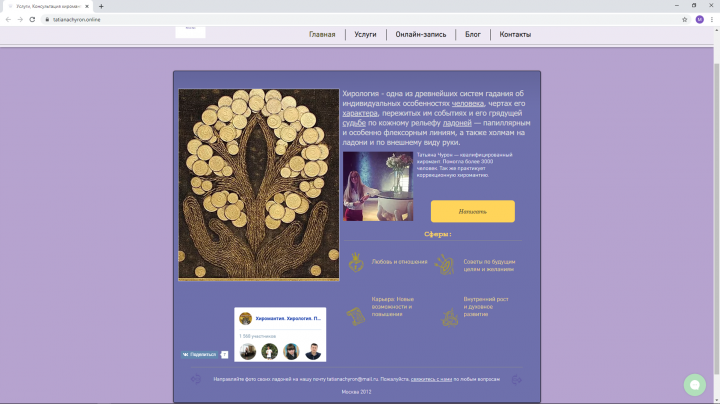Click the yellow Написать button
Screen dimensions: 720x404
(472, 211)
